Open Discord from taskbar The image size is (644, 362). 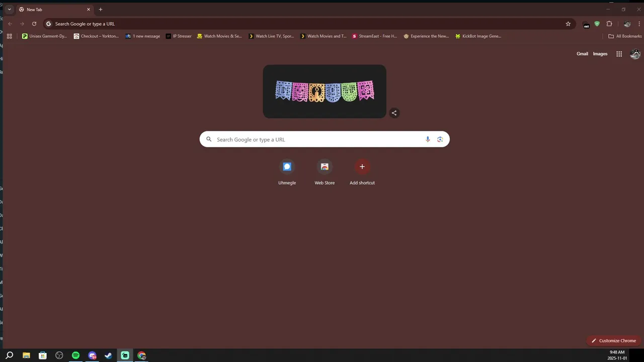92,355
